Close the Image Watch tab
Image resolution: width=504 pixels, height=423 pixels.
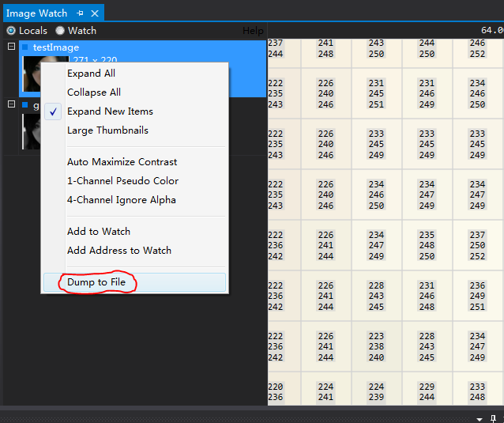tap(95, 13)
